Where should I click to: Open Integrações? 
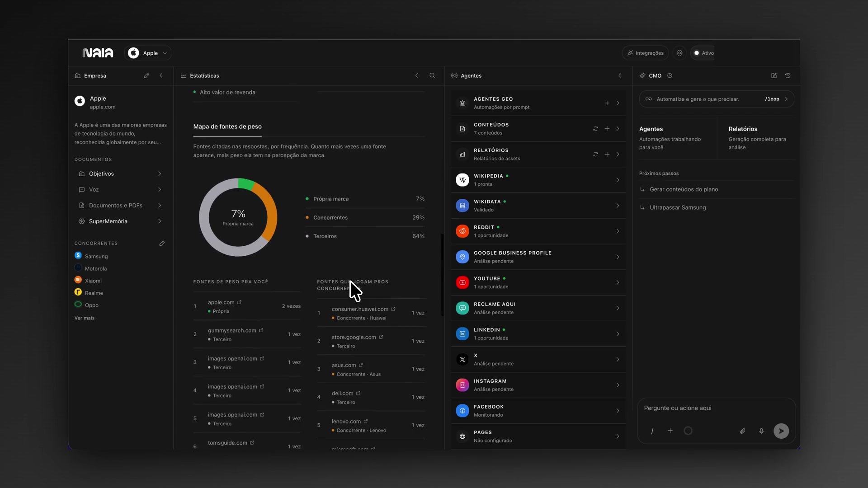pyautogui.click(x=645, y=53)
